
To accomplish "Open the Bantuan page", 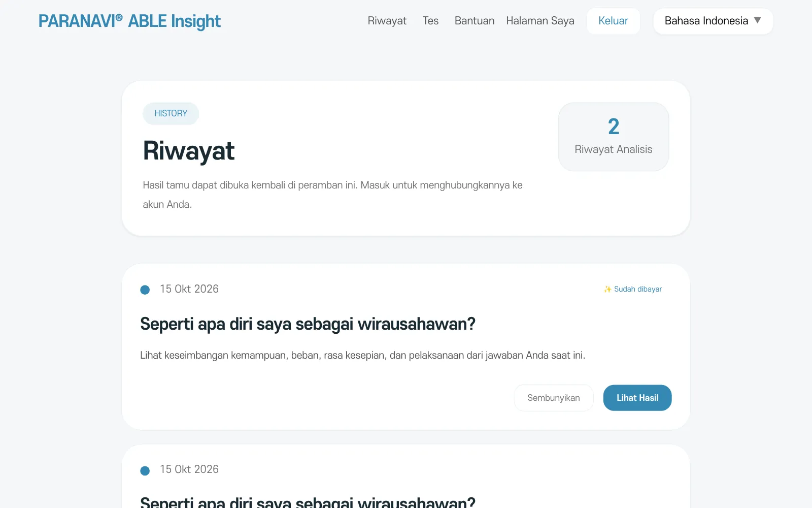I will coord(475,21).
